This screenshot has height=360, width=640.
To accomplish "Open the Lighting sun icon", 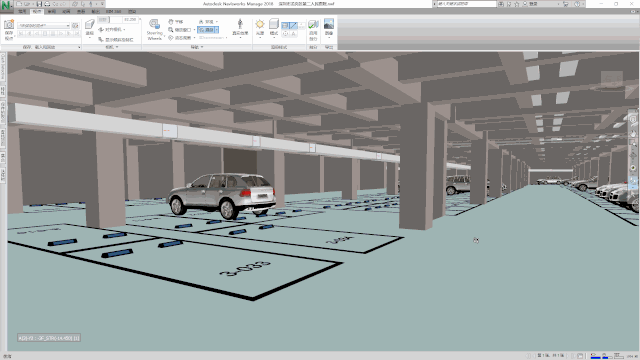I will click(x=260, y=24).
